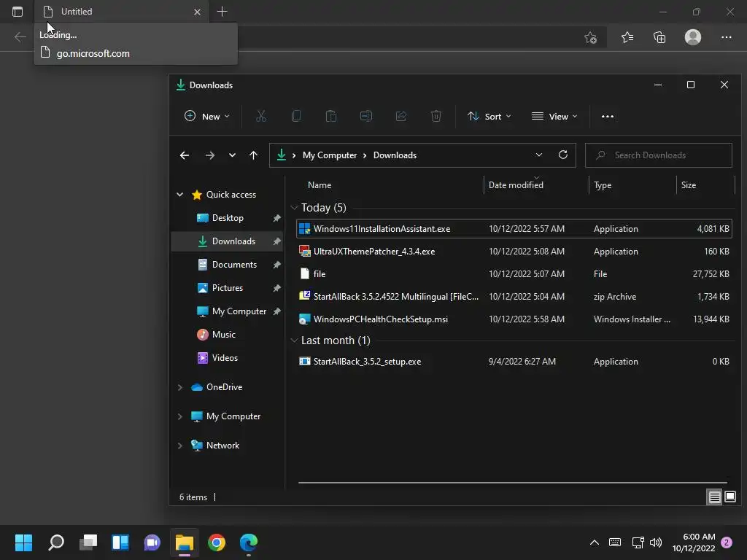Open Edge Collections icon
Viewport: 747px width, 560px height.
pos(659,37)
